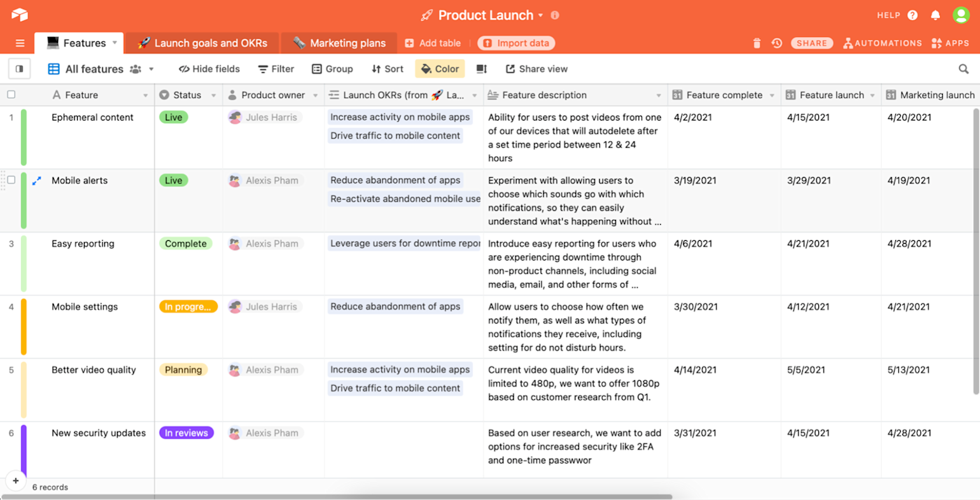
Task: Click the row height icon
Action: [x=482, y=69]
